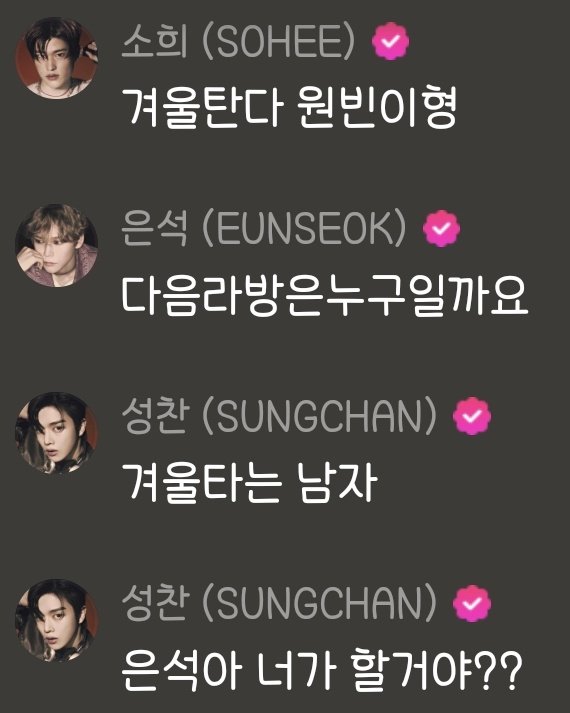This screenshot has height=713, width=570.
Task: Click the word '겨울탄다' in Sohee's message
Action: coord(203,108)
